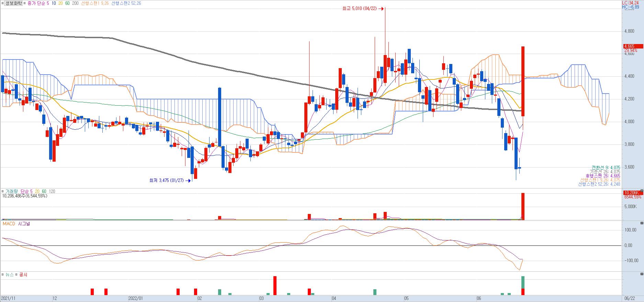The image size is (644, 302).
Task: Click the 3,600 price axis label
Action: point(630,167)
